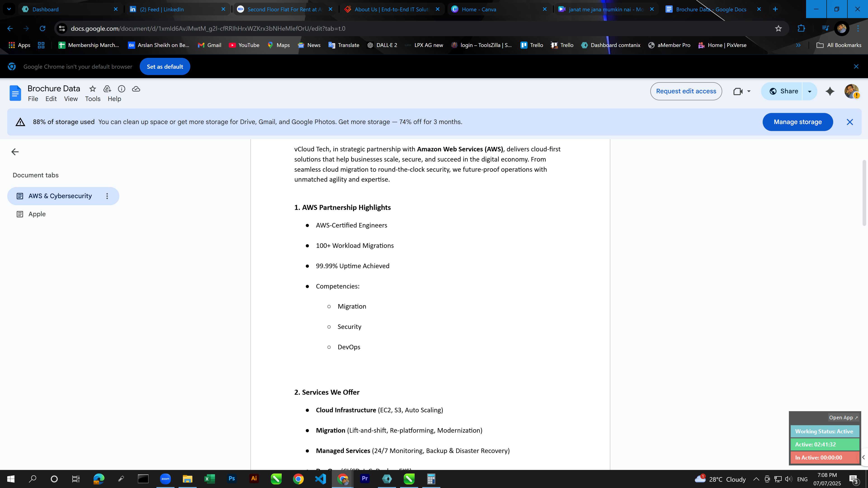
Task: Show more bookmarks with the double chevron
Action: pyautogui.click(x=798, y=45)
